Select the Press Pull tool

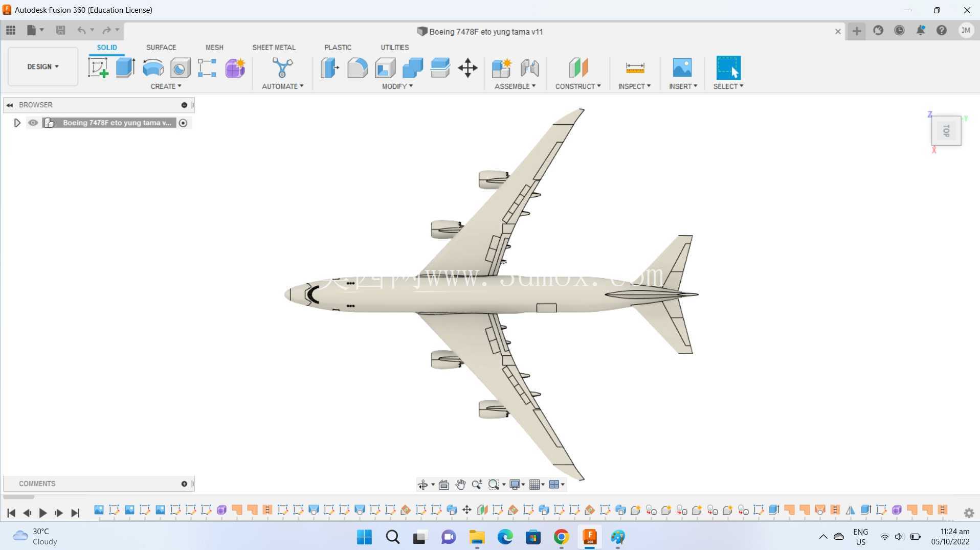330,67
